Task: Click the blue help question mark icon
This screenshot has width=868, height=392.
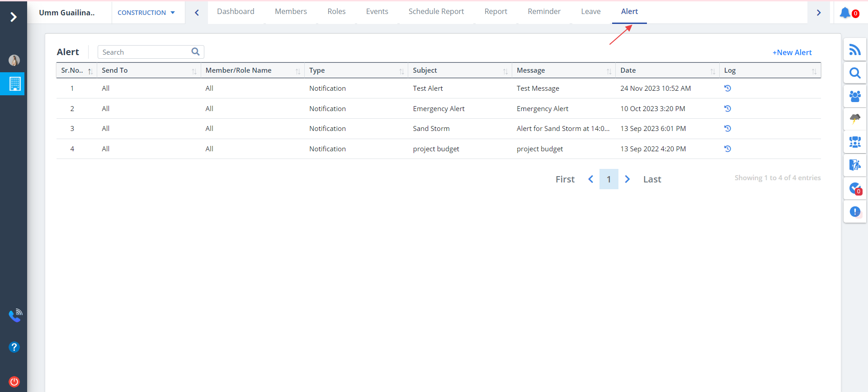Action: pos(14,347)
